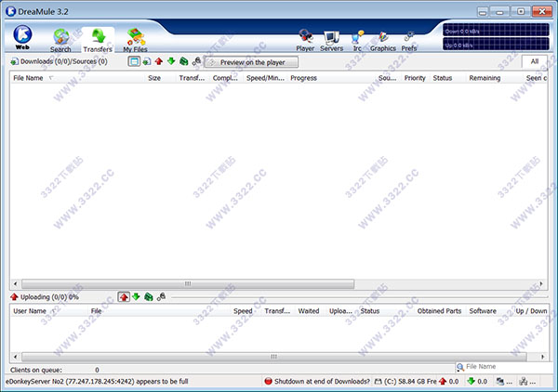
Task: Sort downloads by Size column
Action: click(154, 78)
